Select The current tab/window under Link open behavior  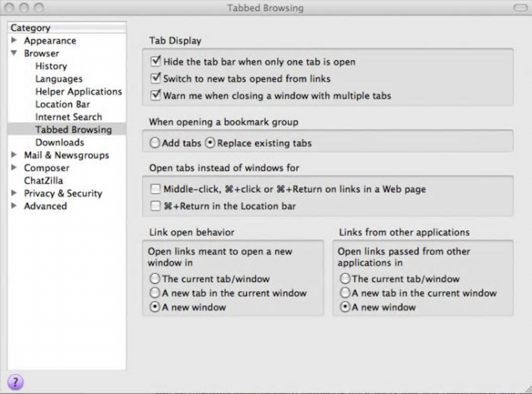pyautogui.click(x=155, y=279)
